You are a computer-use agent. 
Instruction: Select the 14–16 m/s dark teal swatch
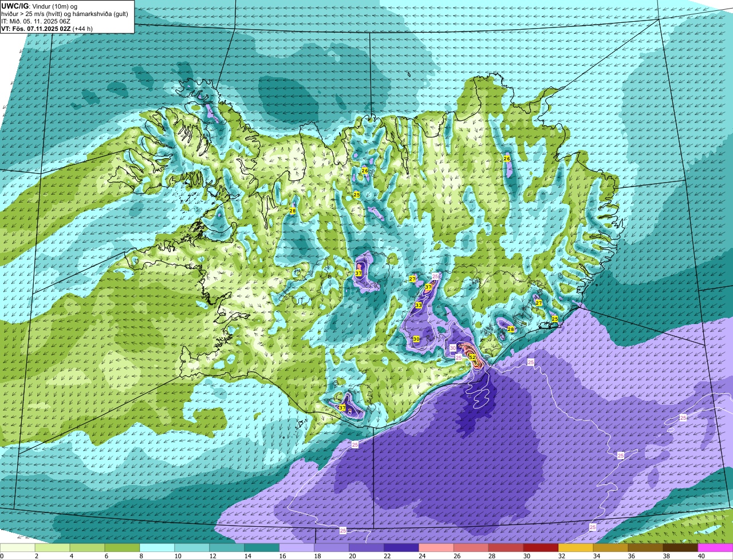(263, 548)
